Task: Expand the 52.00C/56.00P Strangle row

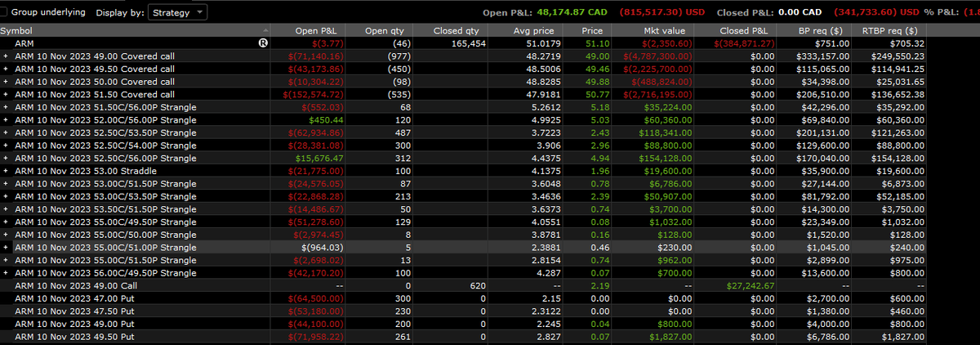Action: point(6,119)
